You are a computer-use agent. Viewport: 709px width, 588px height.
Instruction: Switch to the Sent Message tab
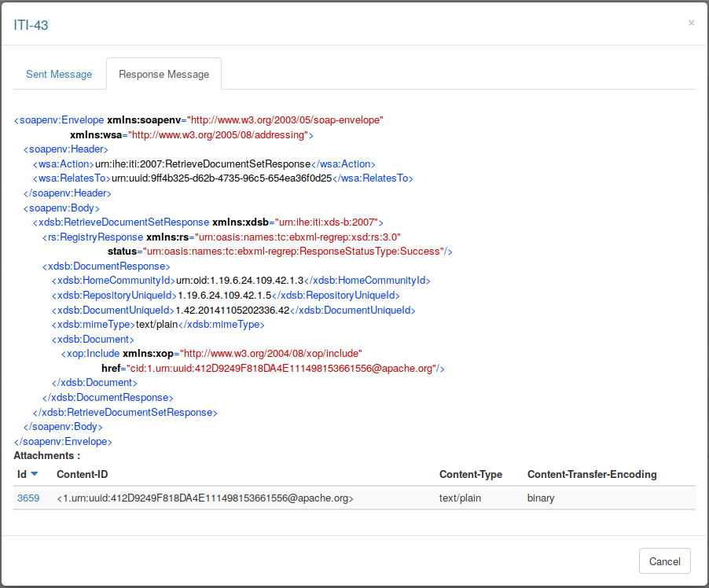59,74
